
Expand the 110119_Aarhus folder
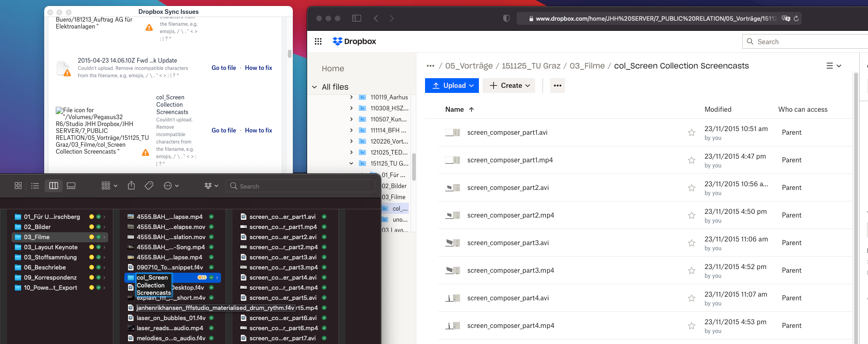(351, 97)
